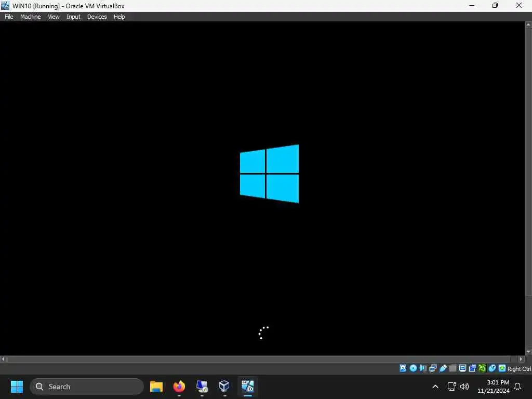Click the volume speaker tray icon

pos(464,387)
